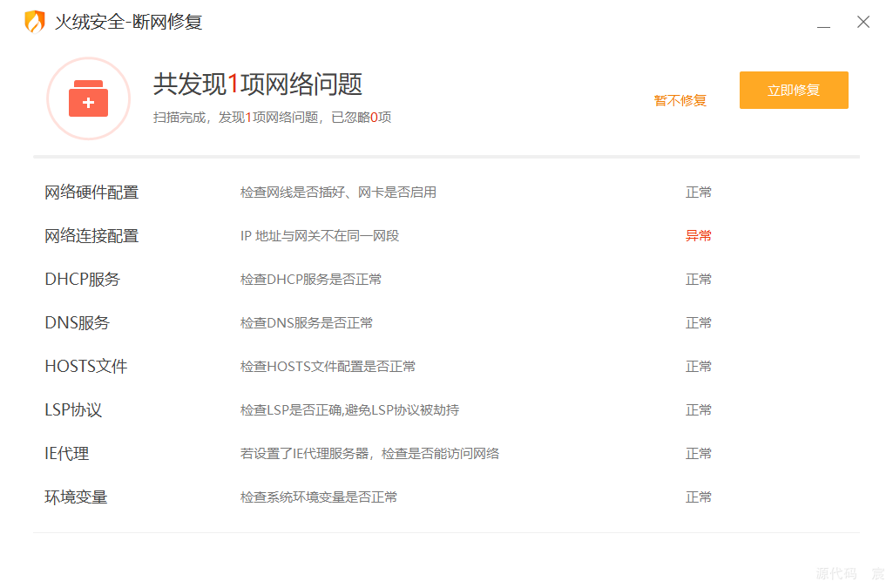
Task: Click description IP 地址与网关不在同一网段
Action: pyautogui.click(x=320, y=236)
